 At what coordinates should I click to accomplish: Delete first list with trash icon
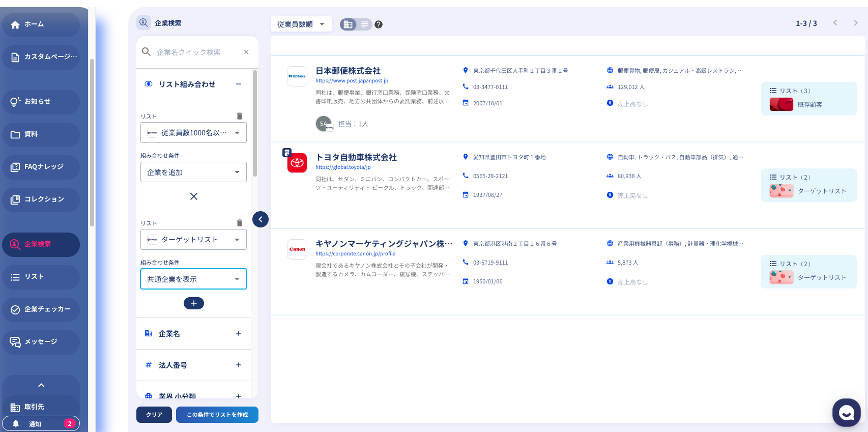240,116
